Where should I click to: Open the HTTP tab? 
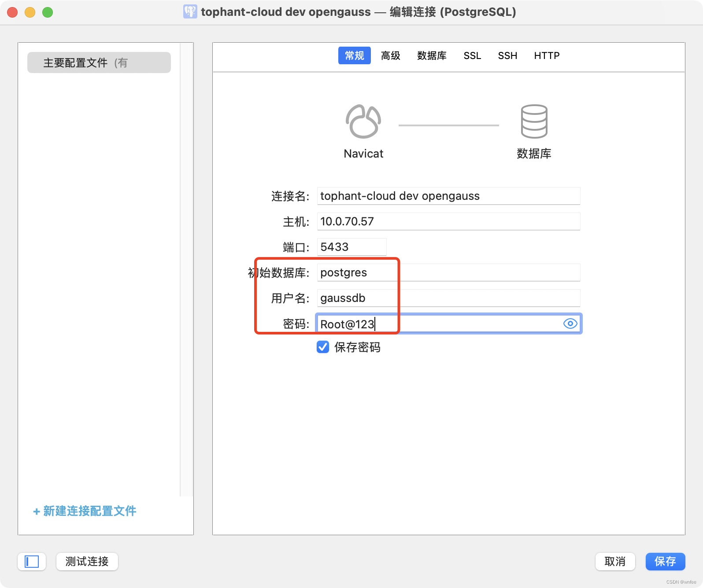click(547, 55)
